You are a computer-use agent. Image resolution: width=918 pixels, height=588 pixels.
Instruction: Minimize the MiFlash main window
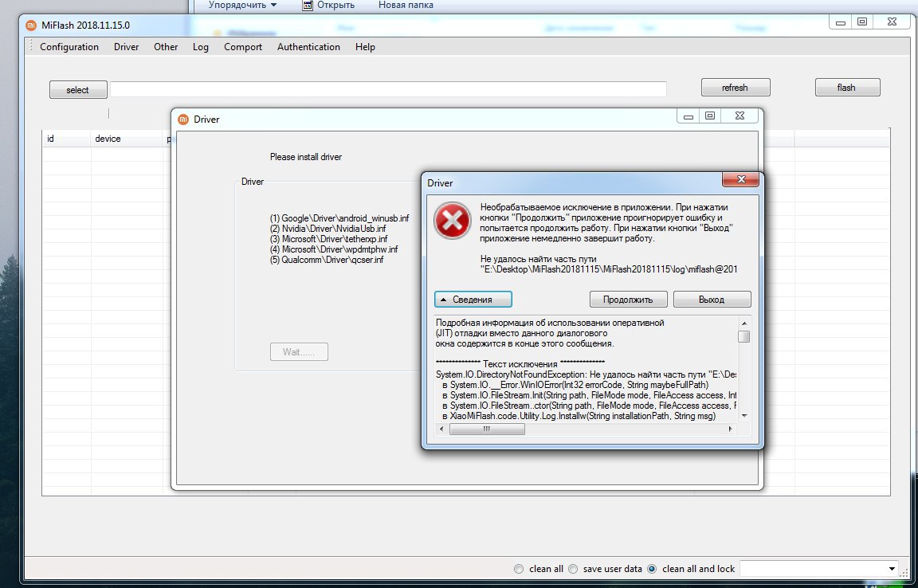(841, 22)
